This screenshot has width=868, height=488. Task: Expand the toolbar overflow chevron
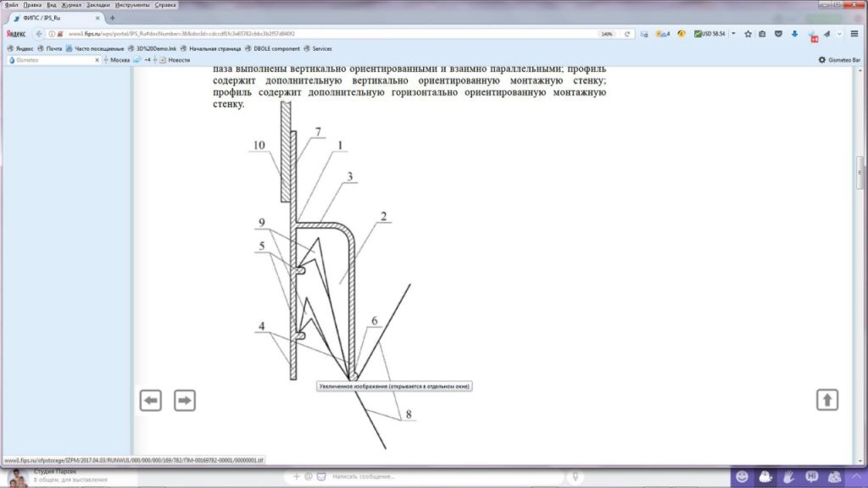click(x=840, y=34)
